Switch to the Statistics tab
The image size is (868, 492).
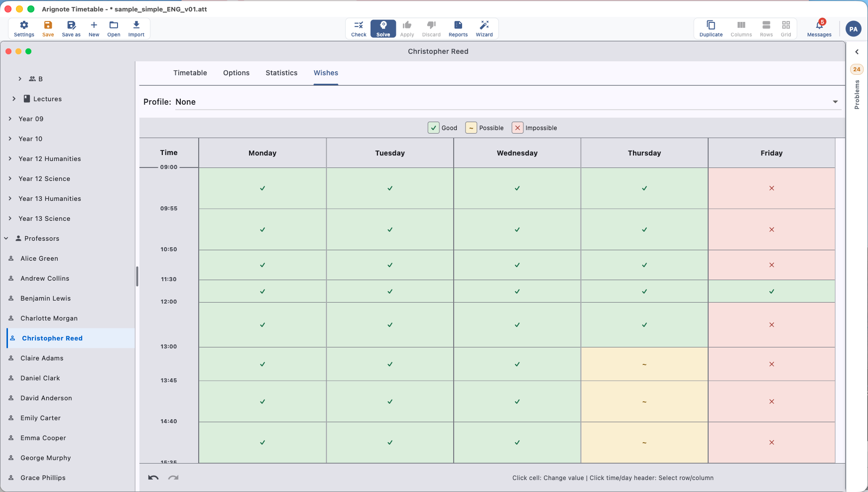coord(281,73)
